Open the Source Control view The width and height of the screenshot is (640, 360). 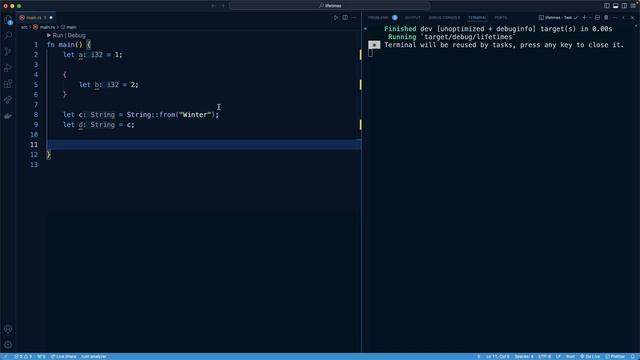point(8,52)
